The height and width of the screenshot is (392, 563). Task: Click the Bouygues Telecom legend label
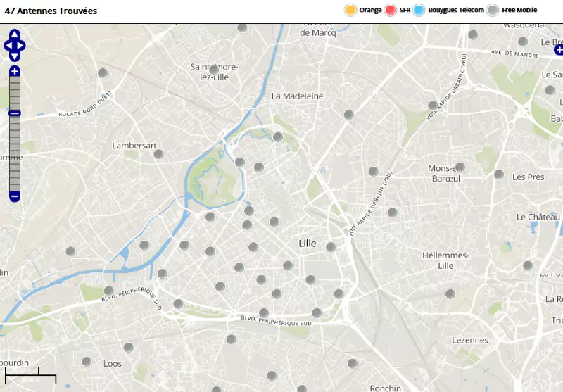coord(455,10)
